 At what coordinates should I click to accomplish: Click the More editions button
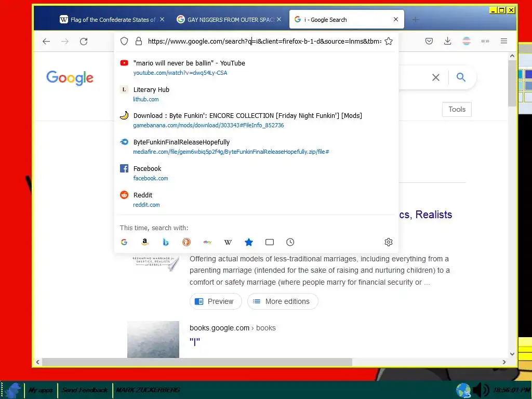[x=283, y=301]
